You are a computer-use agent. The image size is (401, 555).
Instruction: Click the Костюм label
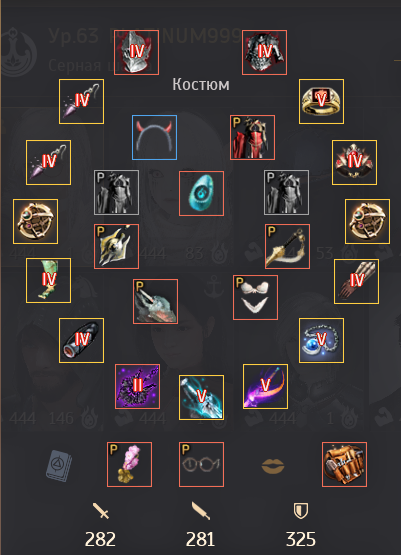[201, 85]
